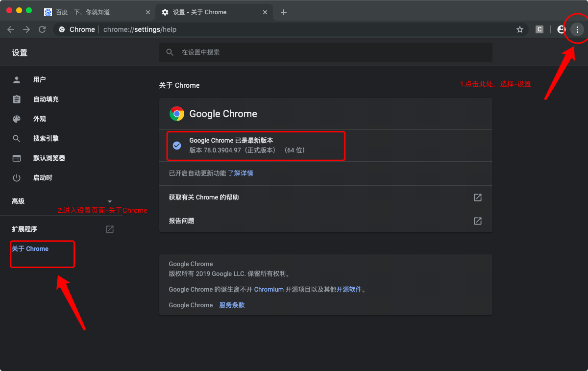Click the Google Chrome 已是最新版本 status text

point(231,141)
